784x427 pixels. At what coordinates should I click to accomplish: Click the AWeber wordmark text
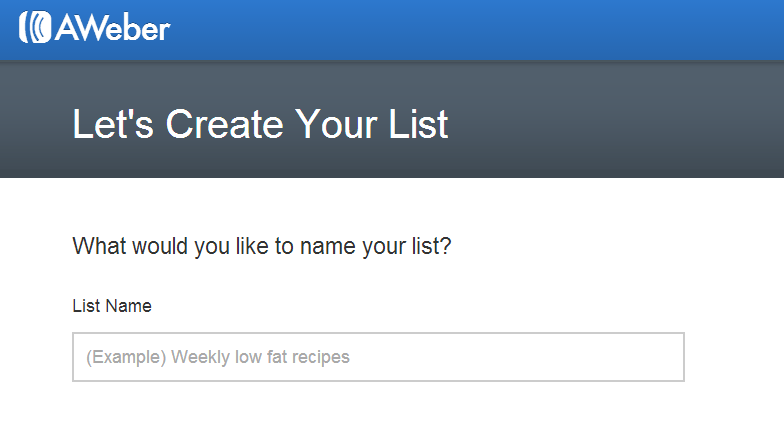112,29
